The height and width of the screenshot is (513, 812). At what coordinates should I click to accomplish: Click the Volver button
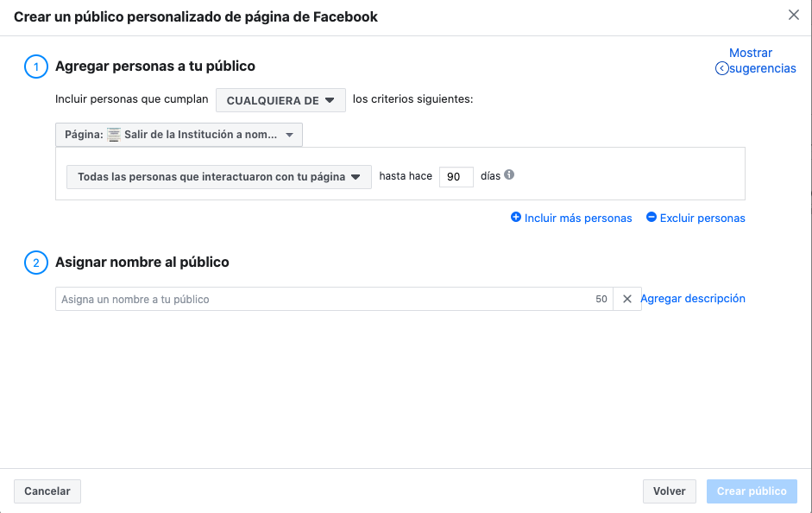[669, 491]
